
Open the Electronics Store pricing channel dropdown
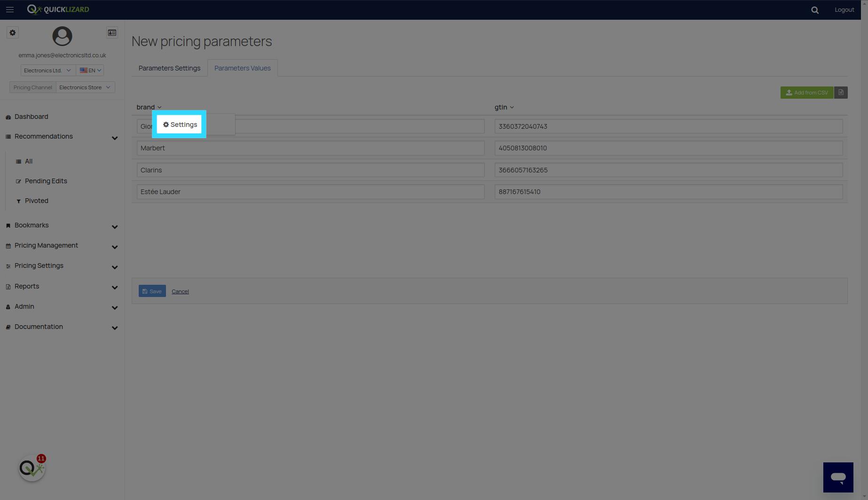pos(85,87)
